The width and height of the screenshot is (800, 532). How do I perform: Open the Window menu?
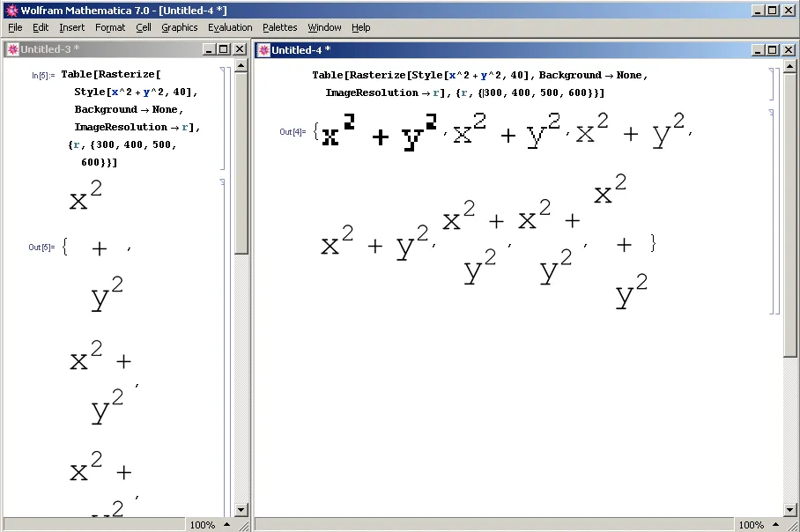click(324, 27)
